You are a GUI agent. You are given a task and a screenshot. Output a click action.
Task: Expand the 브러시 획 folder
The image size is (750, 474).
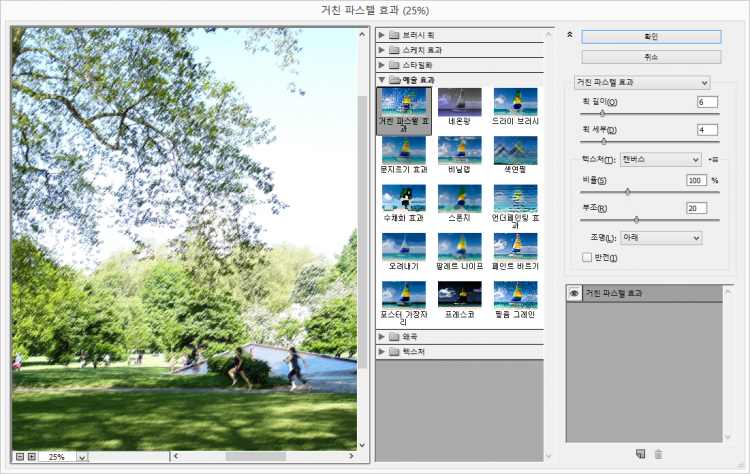382,35
